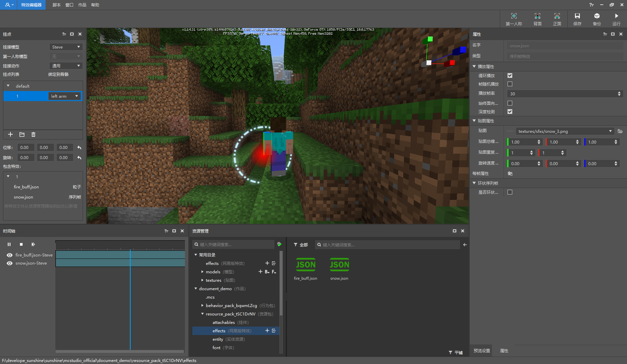Focus the resource tree search box
The width and height of the screenshot is (627, 364).
coord(233,244)
